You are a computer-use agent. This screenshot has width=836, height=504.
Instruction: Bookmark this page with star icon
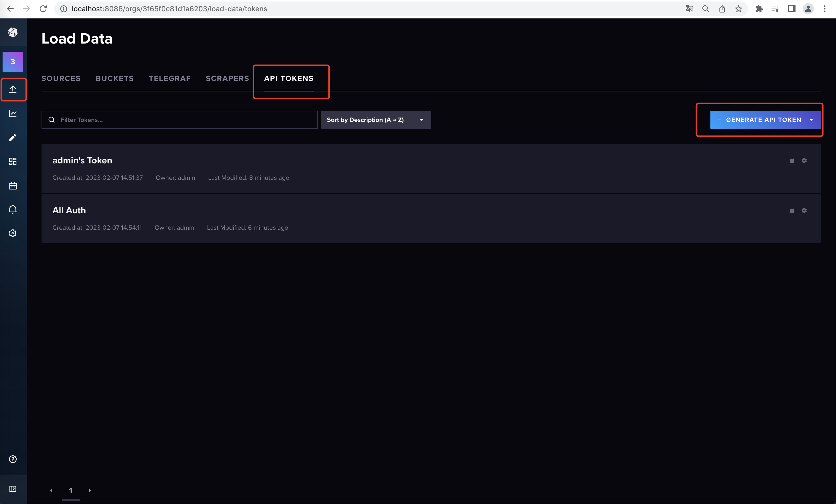point(739,8)
